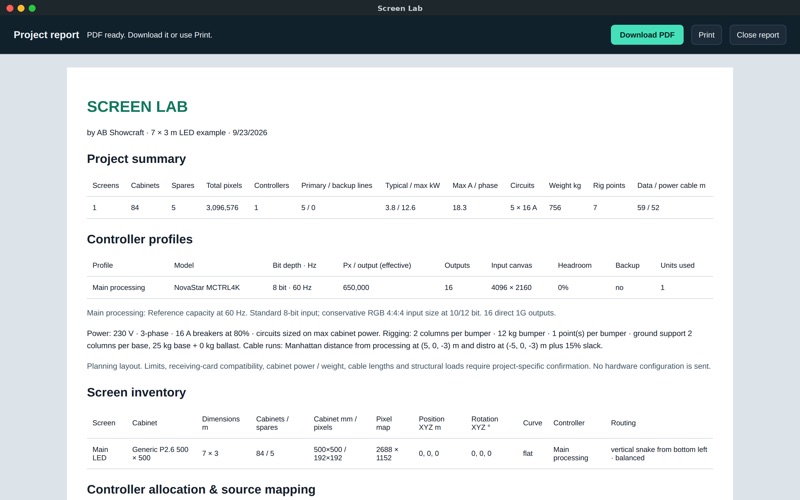Click the Main processing profile cell

pos(118,287)
